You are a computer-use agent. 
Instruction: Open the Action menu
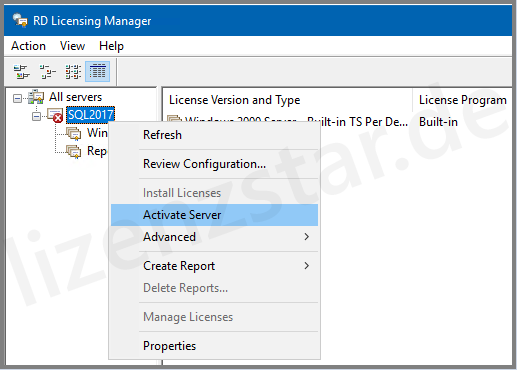pos(28,46)
